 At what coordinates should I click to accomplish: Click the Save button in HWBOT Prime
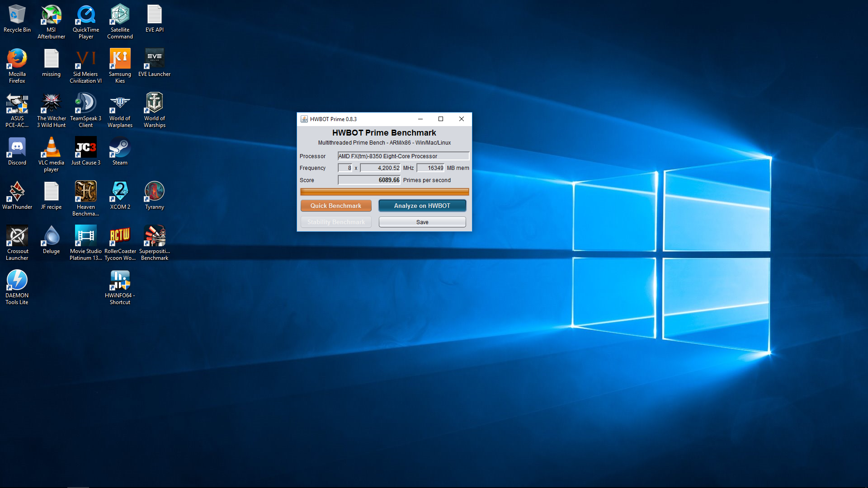pos(422,222)
